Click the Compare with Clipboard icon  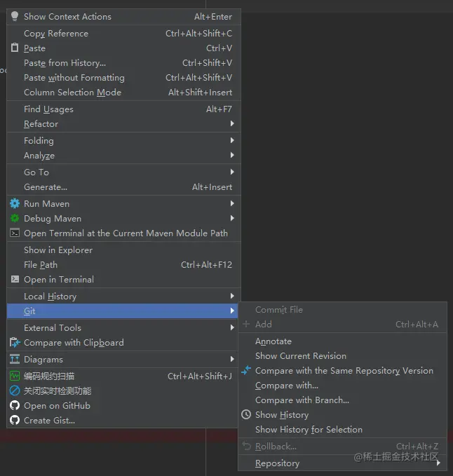[x=15, y=342]
